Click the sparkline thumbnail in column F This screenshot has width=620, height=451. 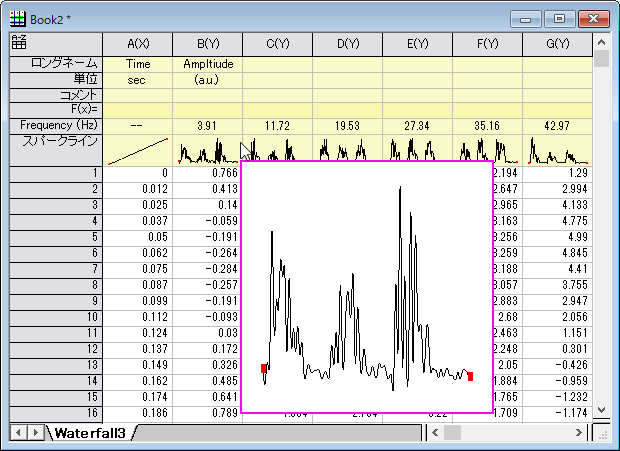click(x=488, y=149)
